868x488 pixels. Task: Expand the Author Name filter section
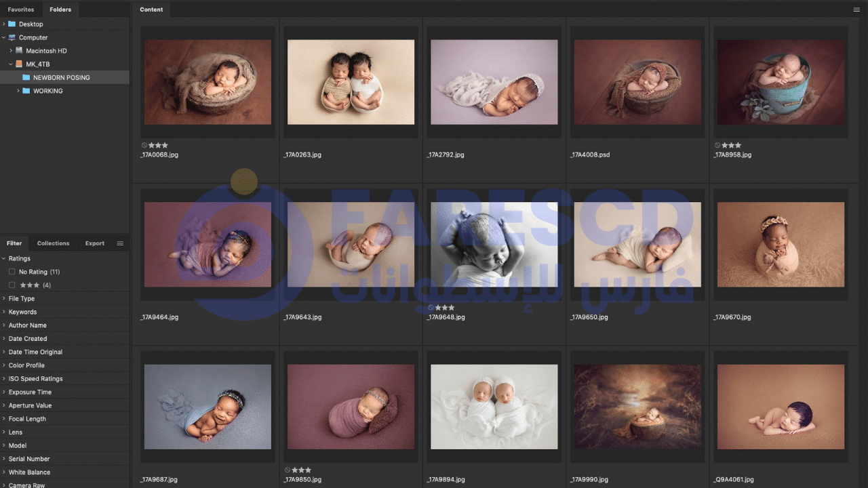(x=4, y=325)
